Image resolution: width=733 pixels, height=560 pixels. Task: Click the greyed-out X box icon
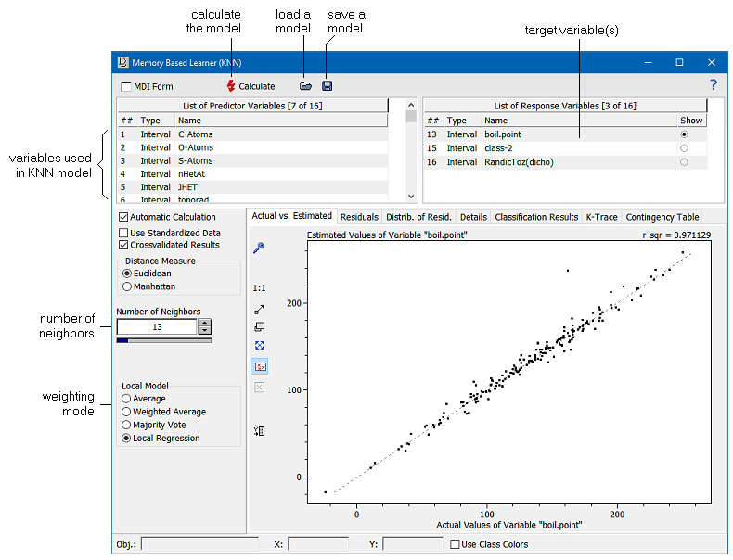point(260,388)
